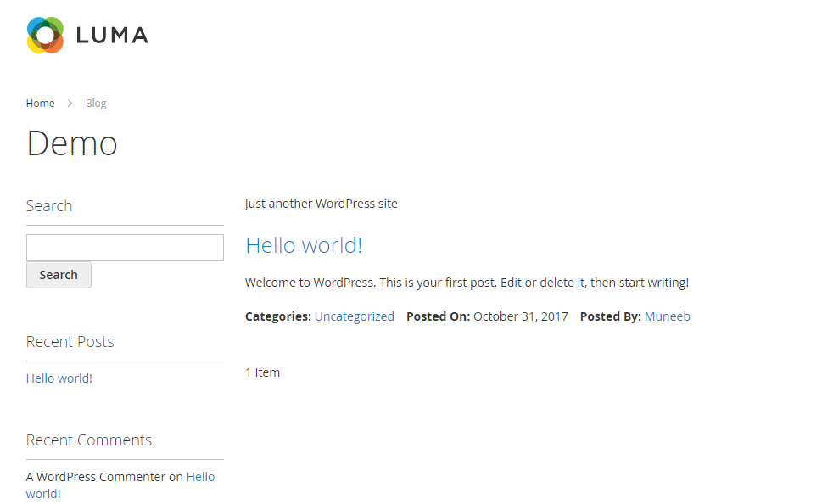Click the breadcrumb chevron separator
Viewport: 822px width, 504px height.
pyautogui.click(x=70, y=104)
